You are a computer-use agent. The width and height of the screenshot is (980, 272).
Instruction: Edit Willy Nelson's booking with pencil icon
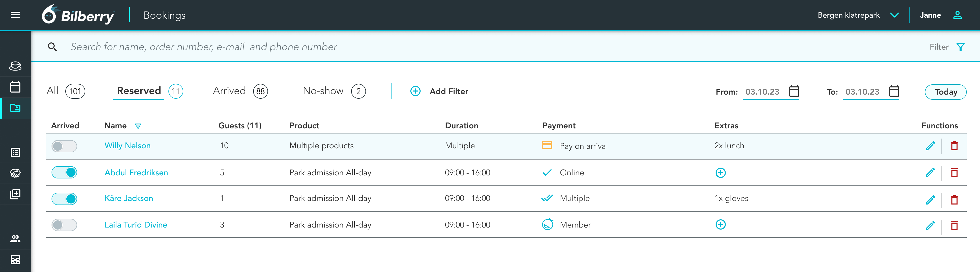(x=930, y=146)
